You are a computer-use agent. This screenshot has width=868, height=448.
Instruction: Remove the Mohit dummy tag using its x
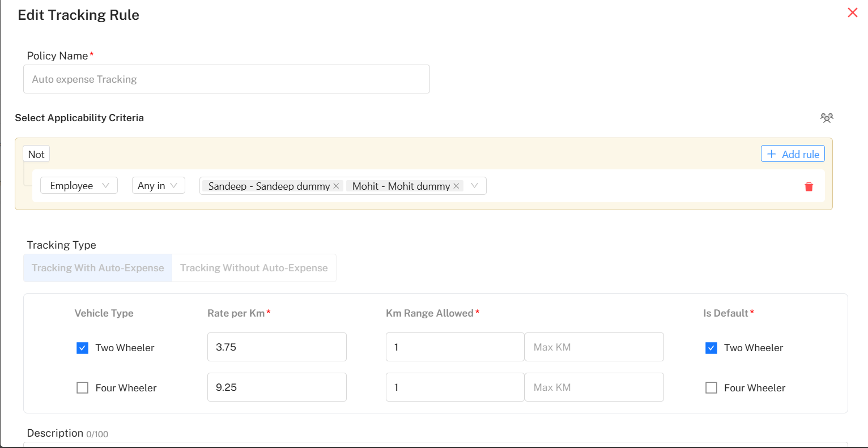point(456,186)
